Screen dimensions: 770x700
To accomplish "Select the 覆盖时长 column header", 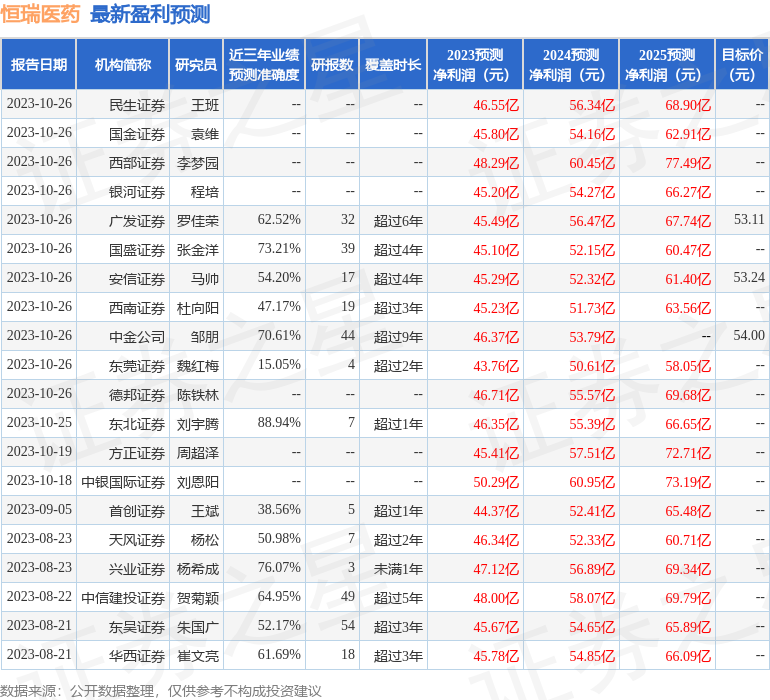I will 393,64.
